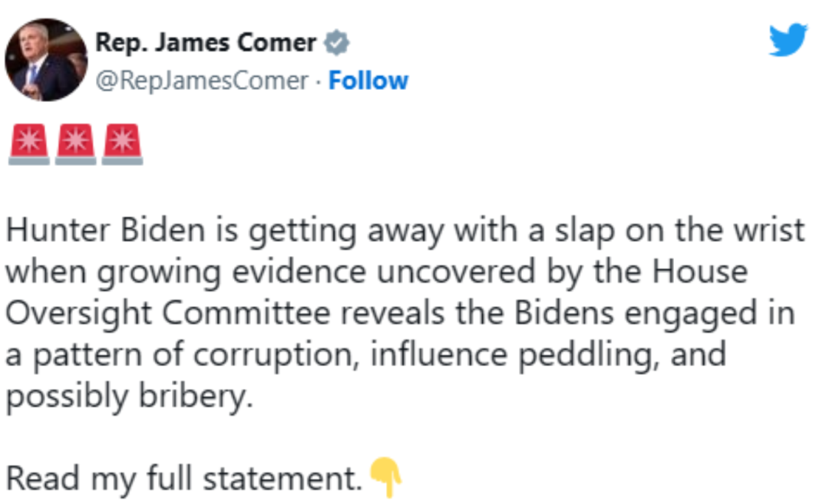Click the words 'possibly bribery.' in the tweet
The image size is (829, 504).
(129, 397)
